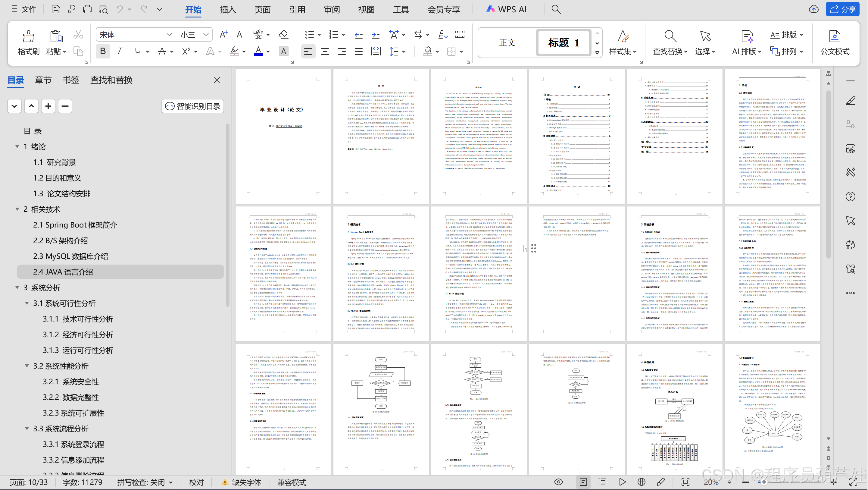Open the web layout globe icon in status bar

coord(641,482)
